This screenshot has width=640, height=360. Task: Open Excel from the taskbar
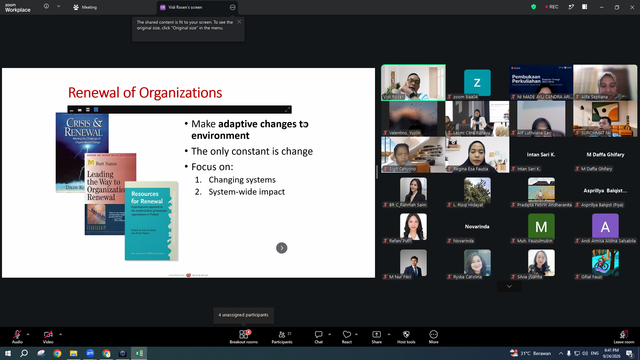point(139,353)
